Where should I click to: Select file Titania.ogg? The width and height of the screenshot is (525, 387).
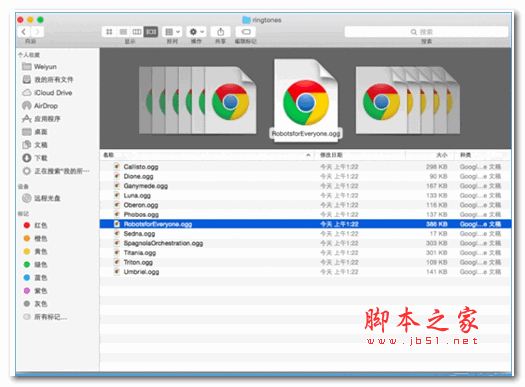tap(305, 252)
